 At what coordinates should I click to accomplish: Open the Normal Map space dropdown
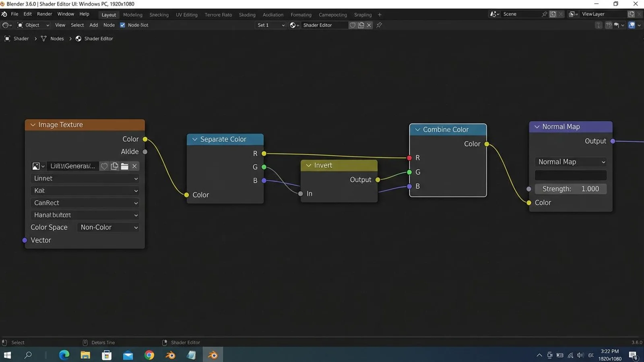[x=571, y=162]
